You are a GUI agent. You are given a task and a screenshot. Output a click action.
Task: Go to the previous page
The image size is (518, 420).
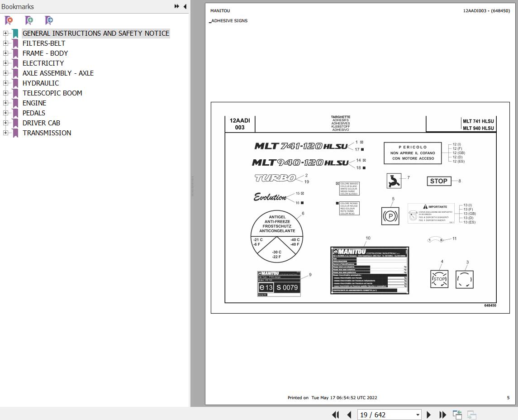(349, 415)
